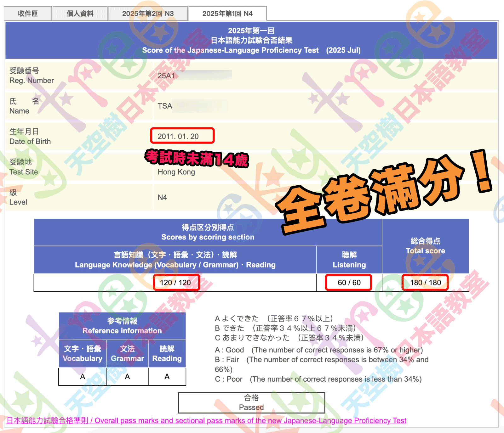Click the date of birth 2011. 01. 20
504x433 pixels.
pyautogui.click(x=178, y=136)
